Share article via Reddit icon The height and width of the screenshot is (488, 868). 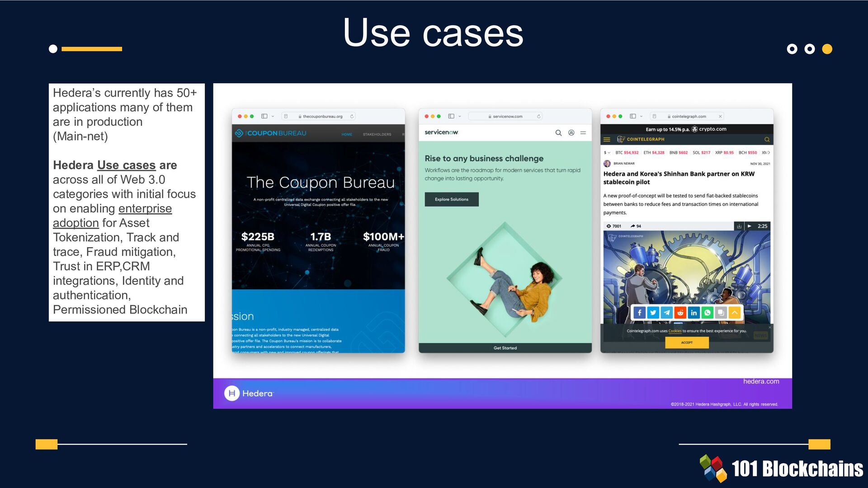[x=680, y=313]
